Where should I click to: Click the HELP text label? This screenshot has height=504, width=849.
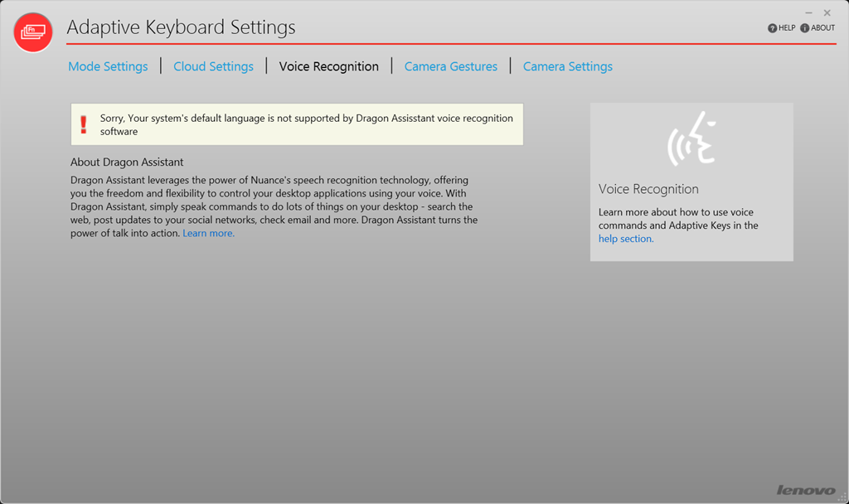787,28
